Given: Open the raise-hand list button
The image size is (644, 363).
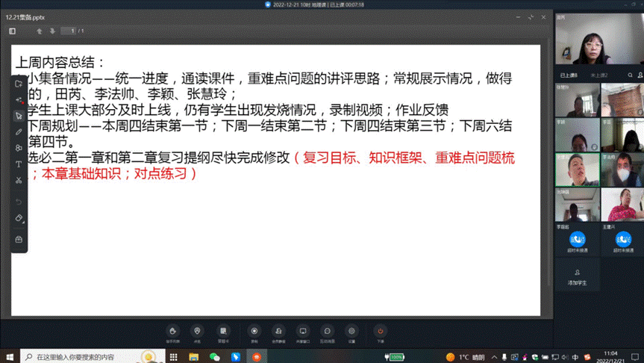Looking at the screenshot, I should point(172,332).
